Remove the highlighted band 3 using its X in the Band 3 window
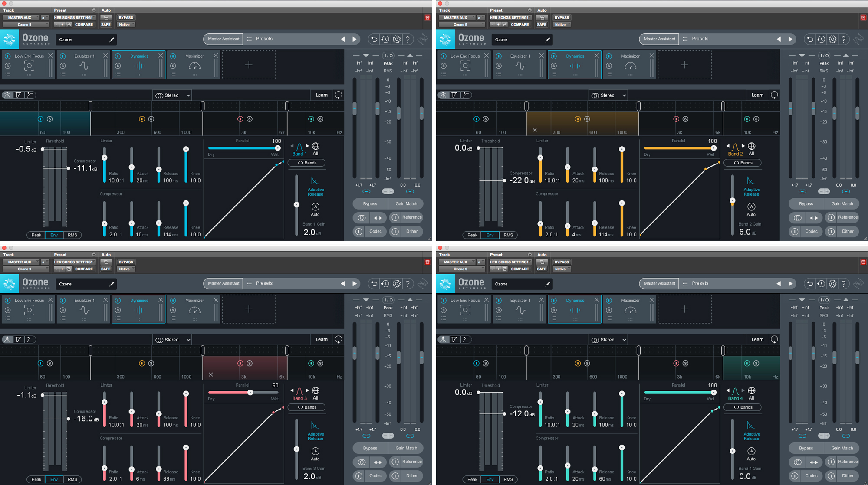The height and width of the screenshot is (485, 868). (x=211, y=374)
